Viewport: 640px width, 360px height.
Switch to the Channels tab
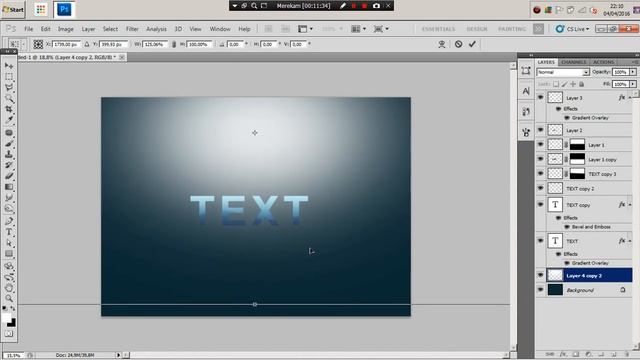pyautogui.click(x=573, y=62)
